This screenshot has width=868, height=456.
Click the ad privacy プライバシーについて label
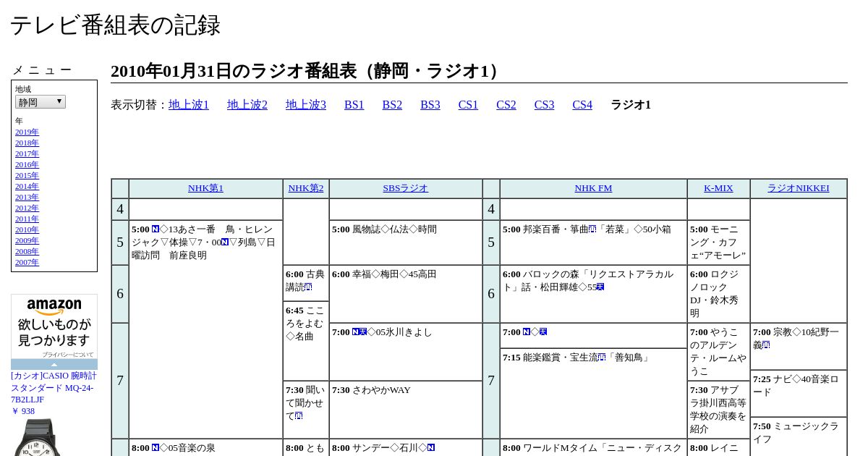tap(67, 355)
